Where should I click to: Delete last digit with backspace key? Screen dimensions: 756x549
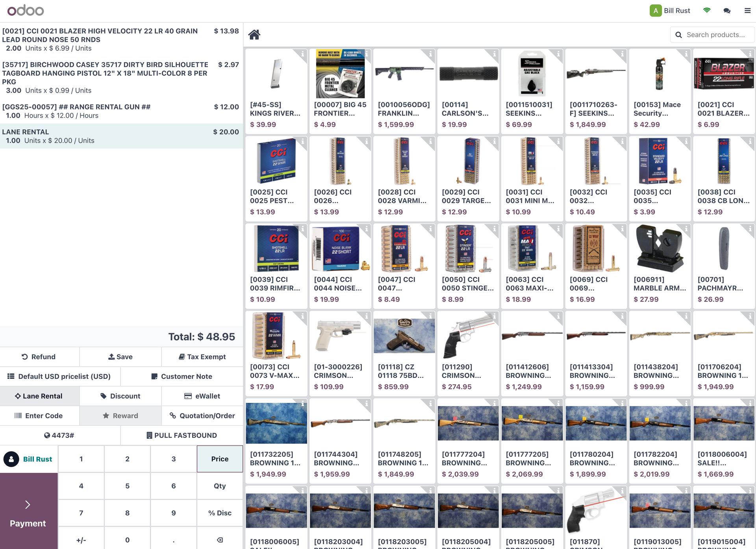coord(220,540)
